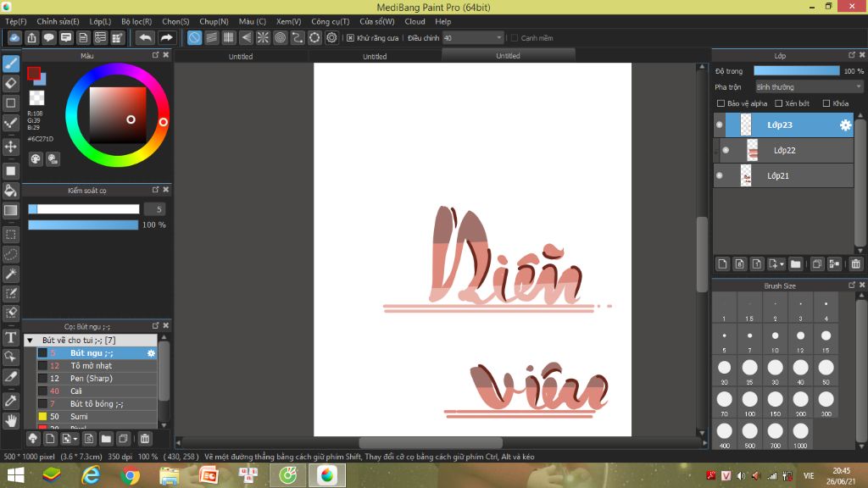Select the Eyedropper tool
Screen dimensions: 868x488
coord(10,401)
